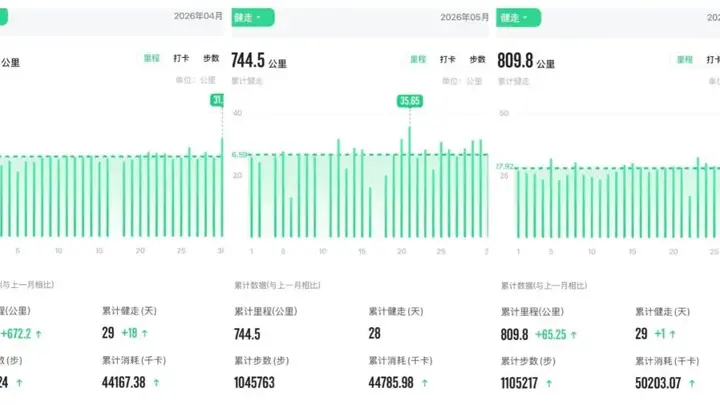The width and height of the screenshot is (720, 405).
Task: Click the up arrow beside +18
Action: pos(145,334)
